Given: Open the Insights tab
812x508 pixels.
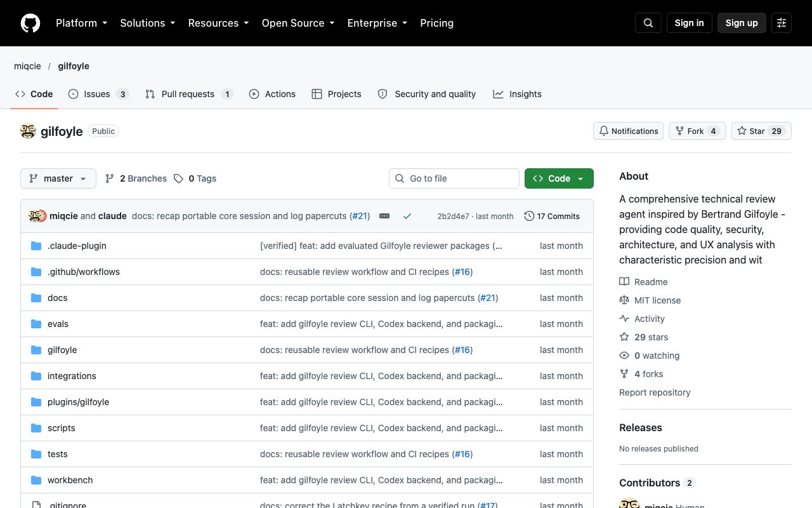Looking at the screenshot, I should pos(518,94).
